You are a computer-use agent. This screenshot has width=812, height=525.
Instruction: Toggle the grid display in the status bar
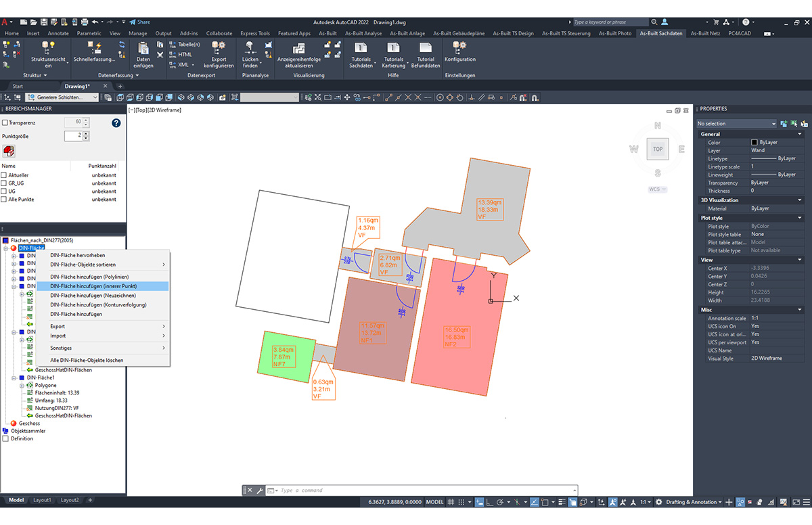pyautogui.click(x=449, y=502)
